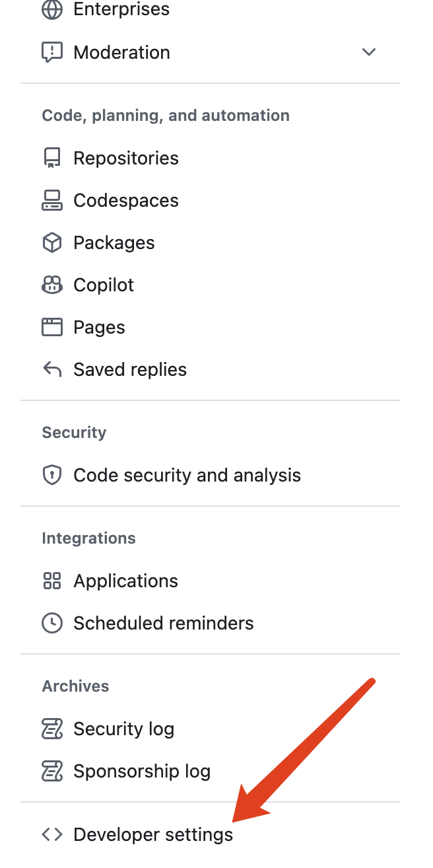Click the Saved replies arrow icon
Viewport: 433px width, 868px height.
[x=52, y=369]
